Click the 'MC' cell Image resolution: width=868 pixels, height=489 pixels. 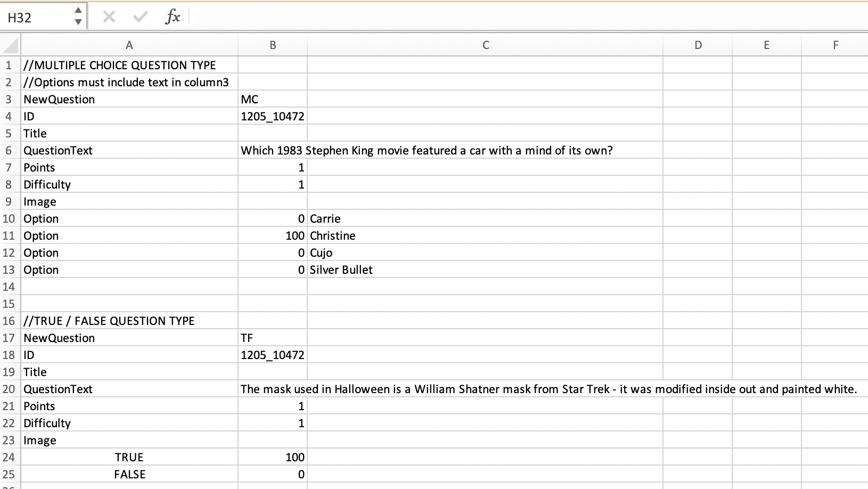(273, 99)
